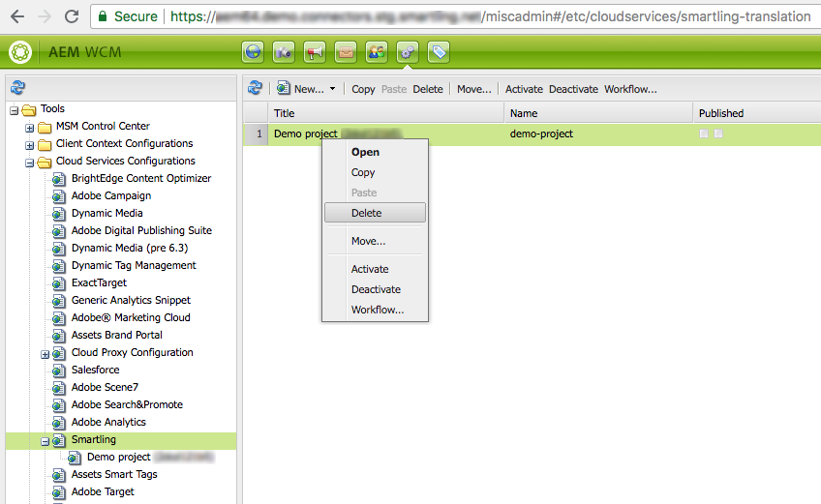Select Dynamic Media (pre 6.3) in tree
Image resolution: width=821 pixels, height=504 pixels.
pos(130,248)
